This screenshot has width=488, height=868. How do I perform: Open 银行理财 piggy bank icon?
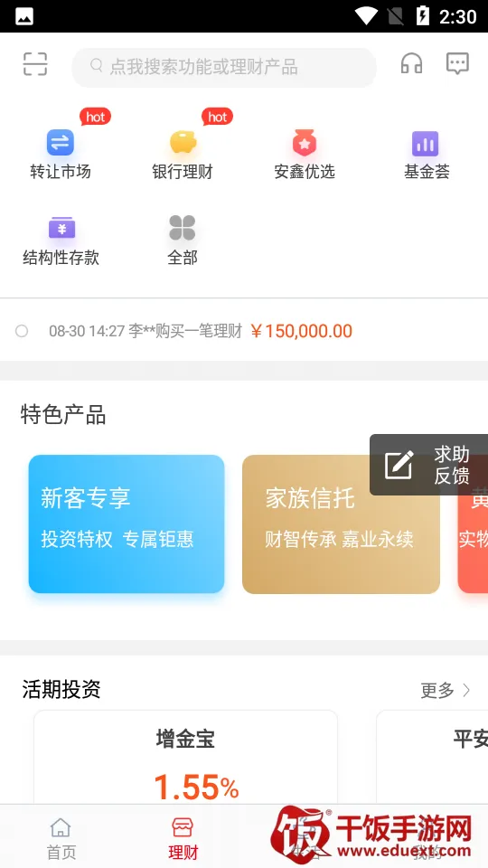(x=183, y=142)
